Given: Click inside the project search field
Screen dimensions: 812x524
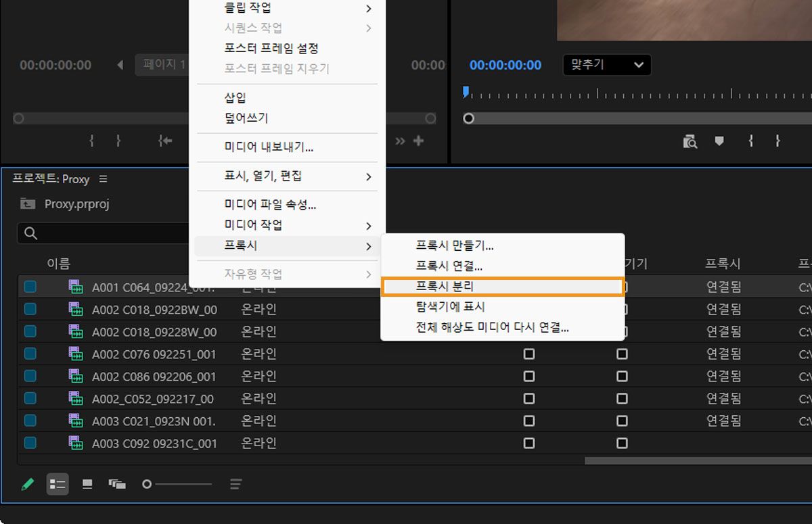Looking at the screenshot, I should (101, 232).
